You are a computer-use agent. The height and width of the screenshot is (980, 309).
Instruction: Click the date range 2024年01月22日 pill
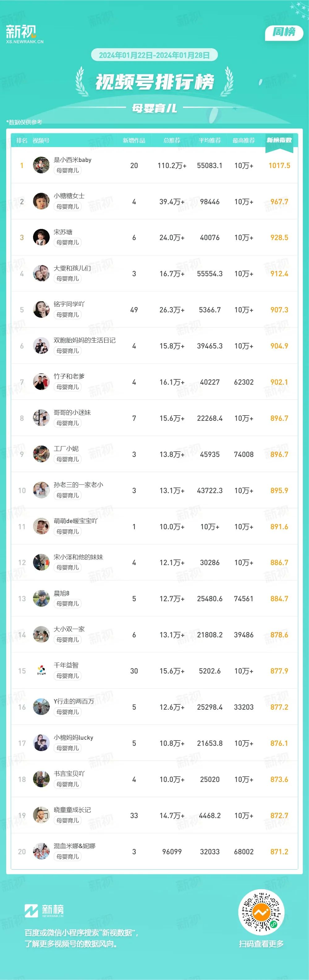pos(154,55)
